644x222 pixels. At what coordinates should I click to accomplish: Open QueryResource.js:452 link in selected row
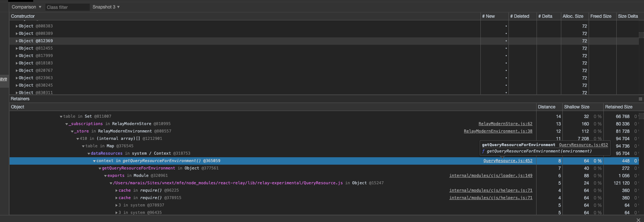pyautogui.click(x=508, y=161)
